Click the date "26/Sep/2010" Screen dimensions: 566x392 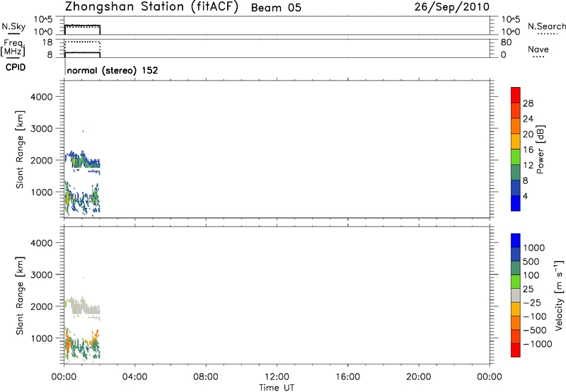[452, 7]
